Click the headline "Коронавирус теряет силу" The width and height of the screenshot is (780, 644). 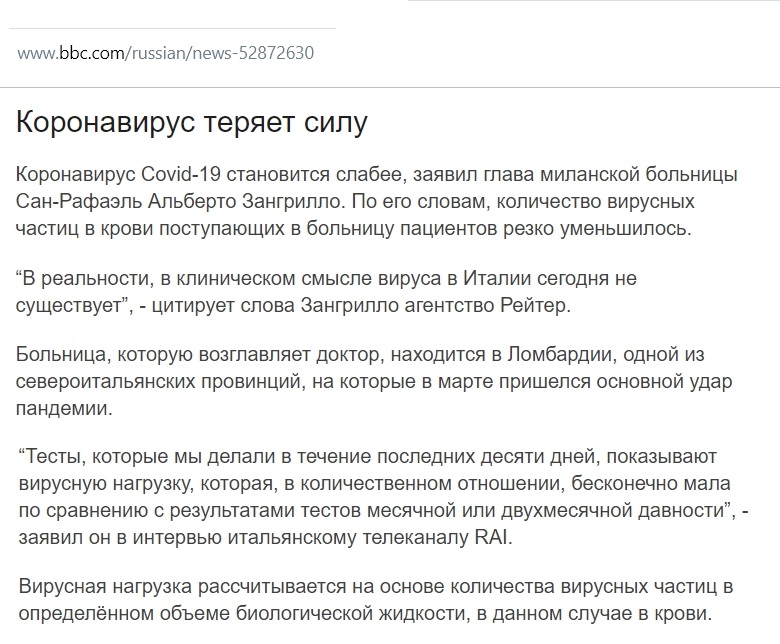click(192, 121)
